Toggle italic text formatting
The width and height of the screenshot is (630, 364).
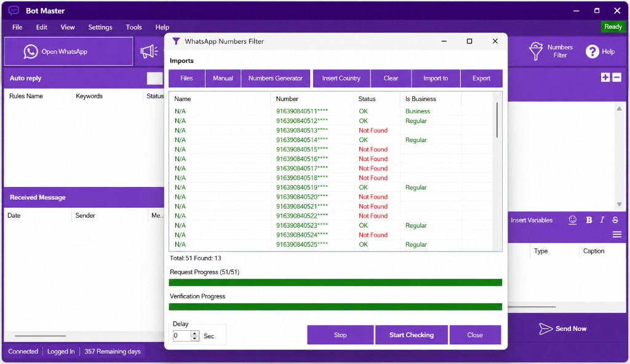pos(602,220)
